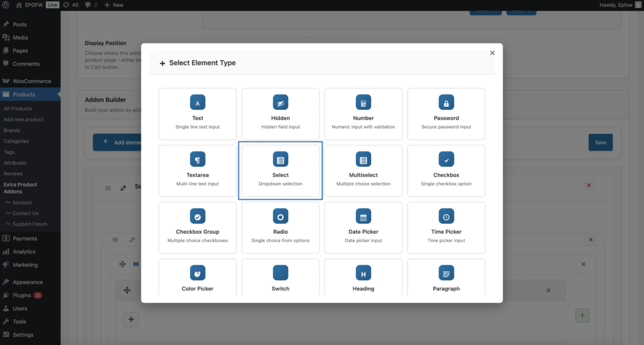
Task: Select the Date Picker calendar icon
Action: [x=364, y=217]
